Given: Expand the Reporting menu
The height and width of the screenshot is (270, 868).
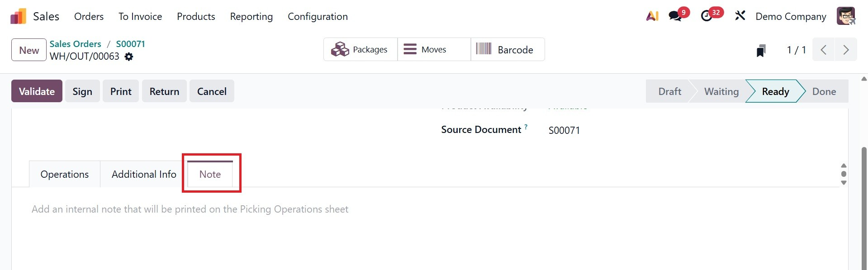Looking at the screenshot, I should click(x=251, y=17).
